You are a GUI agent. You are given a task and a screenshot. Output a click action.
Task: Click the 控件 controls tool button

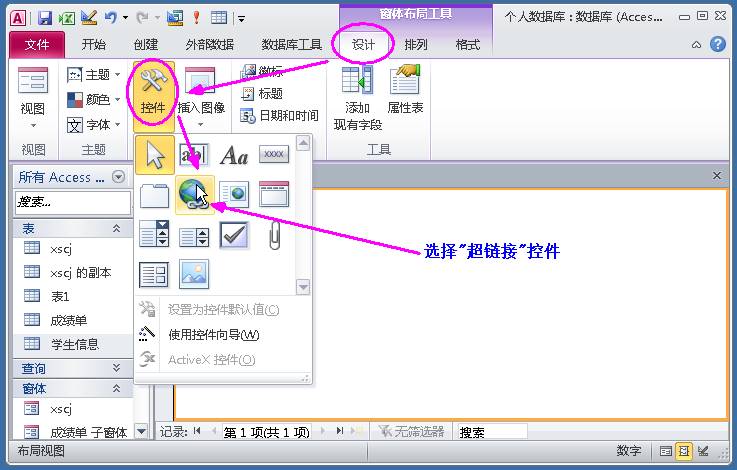(153, 96)
